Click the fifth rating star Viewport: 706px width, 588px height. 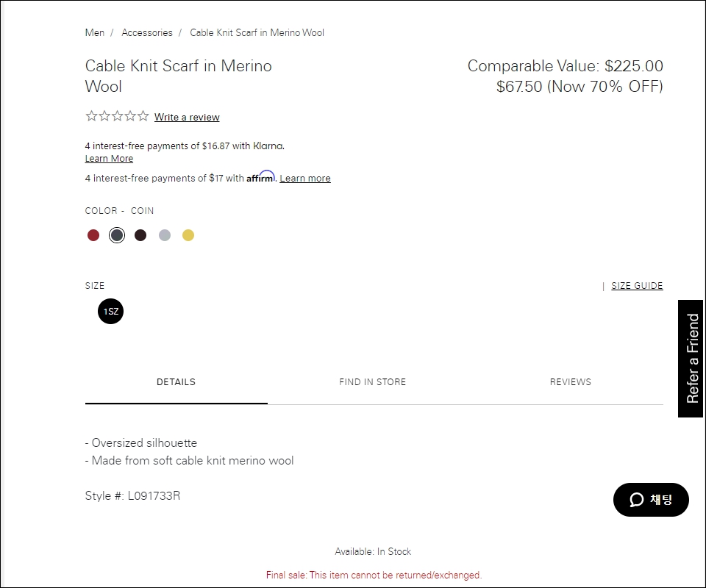[x=143, y=116]
